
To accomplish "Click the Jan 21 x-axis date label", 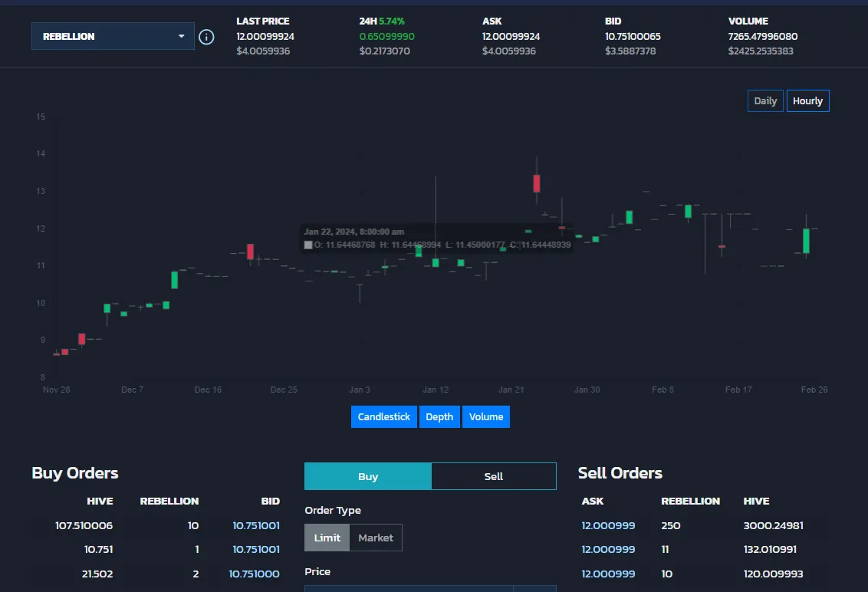I will tap(511, 390).
